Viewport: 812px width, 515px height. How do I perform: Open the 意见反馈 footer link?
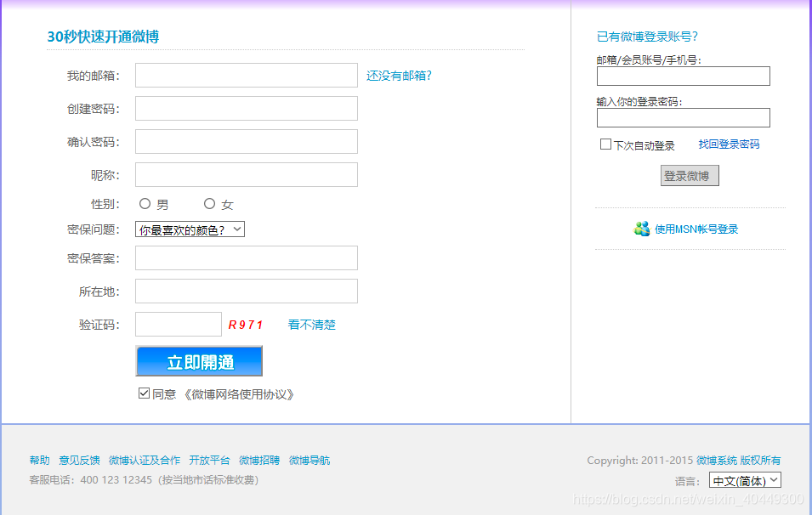pos(79,460)
